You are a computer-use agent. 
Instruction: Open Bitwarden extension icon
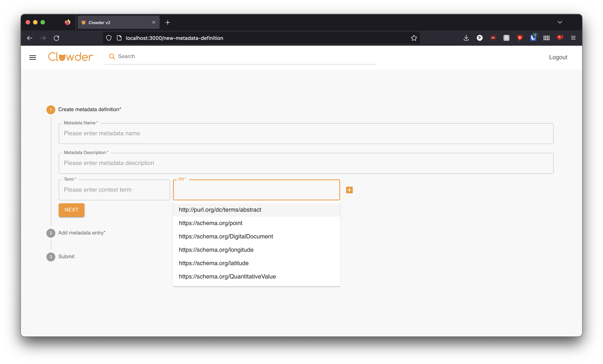coord(533,38)
